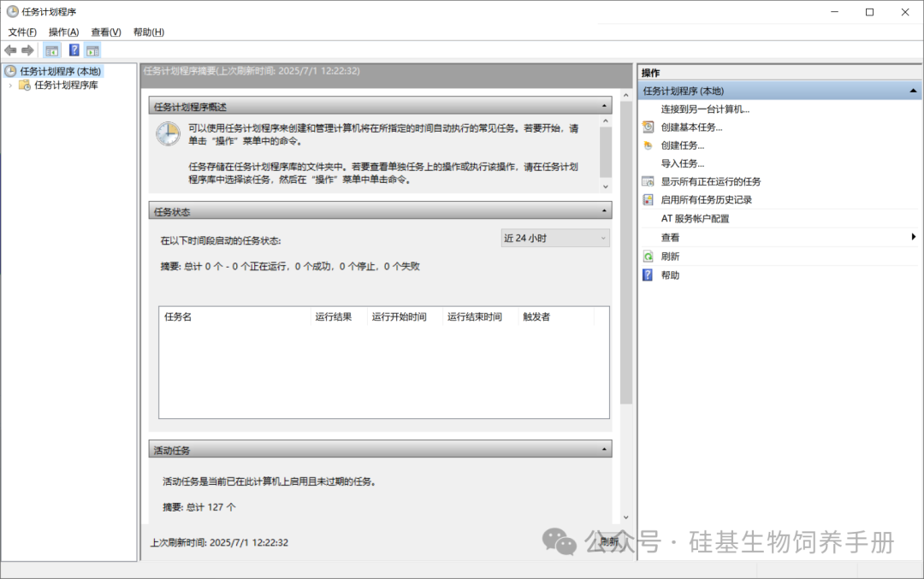
Task: Show all running tasks via 显示所有正在运行的任务
Action: point(710,181)
